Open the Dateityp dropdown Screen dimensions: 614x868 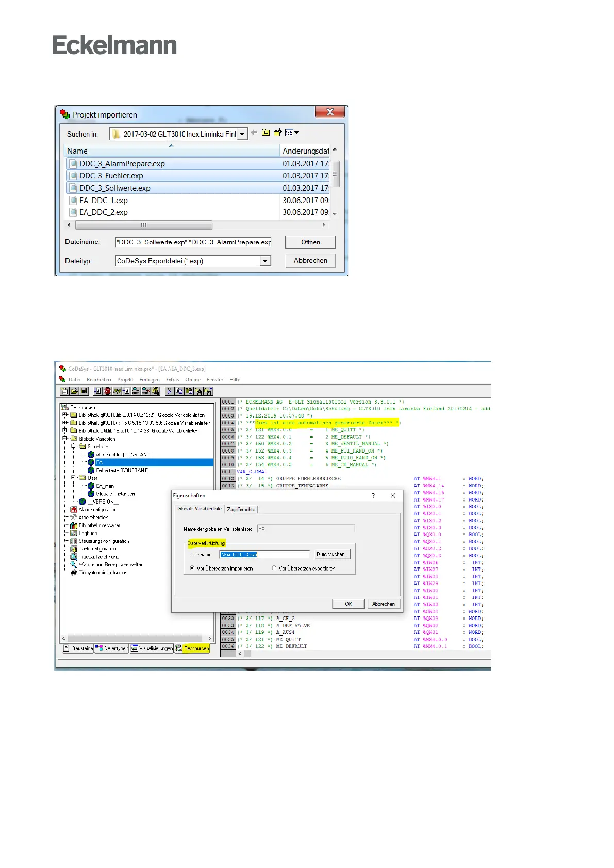coord(265,261)
